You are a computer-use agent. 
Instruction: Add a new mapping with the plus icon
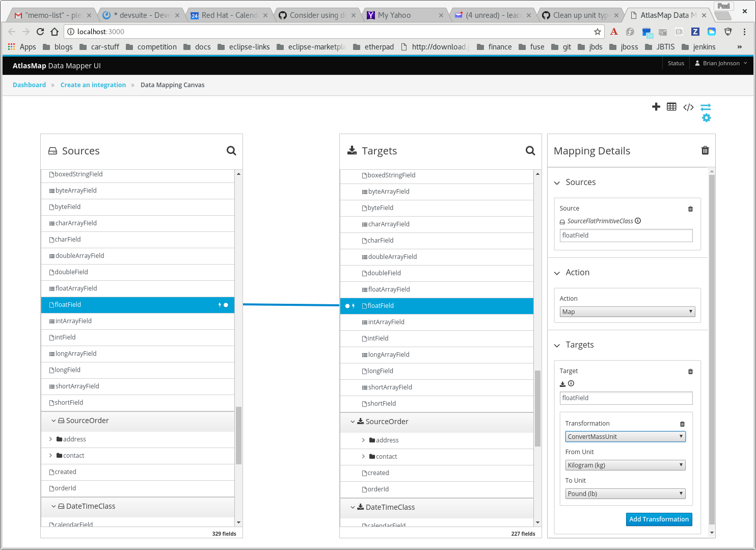coord(656,107)
